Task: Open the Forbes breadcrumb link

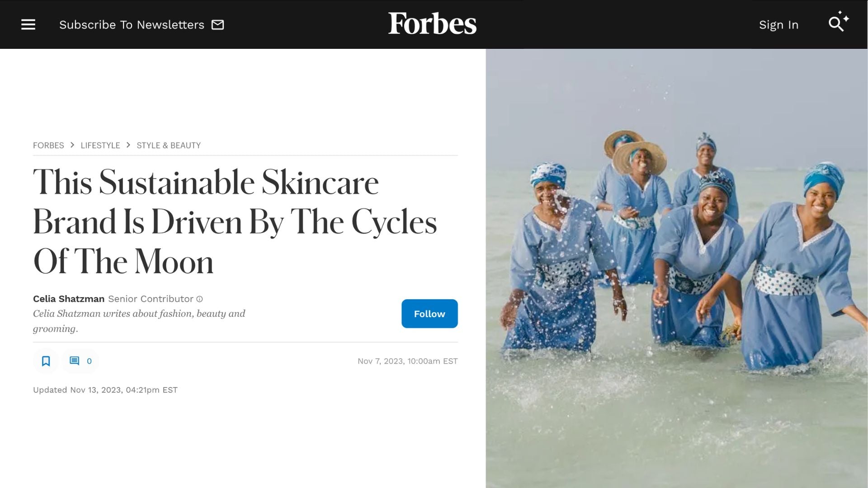Action: pos(48,145)
